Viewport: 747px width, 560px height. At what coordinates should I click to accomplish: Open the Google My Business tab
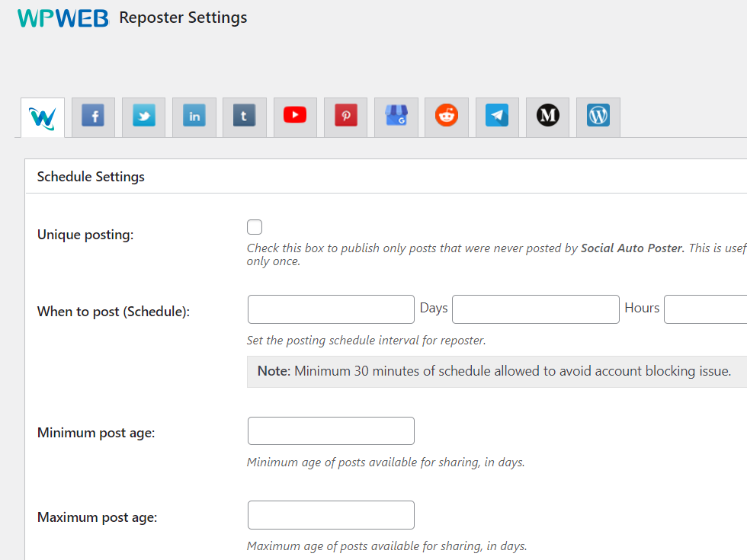(396, 117)
